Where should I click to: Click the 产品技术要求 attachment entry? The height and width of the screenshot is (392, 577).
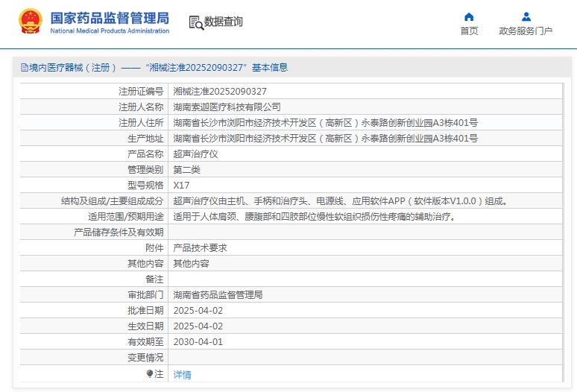tap(200, 248)
